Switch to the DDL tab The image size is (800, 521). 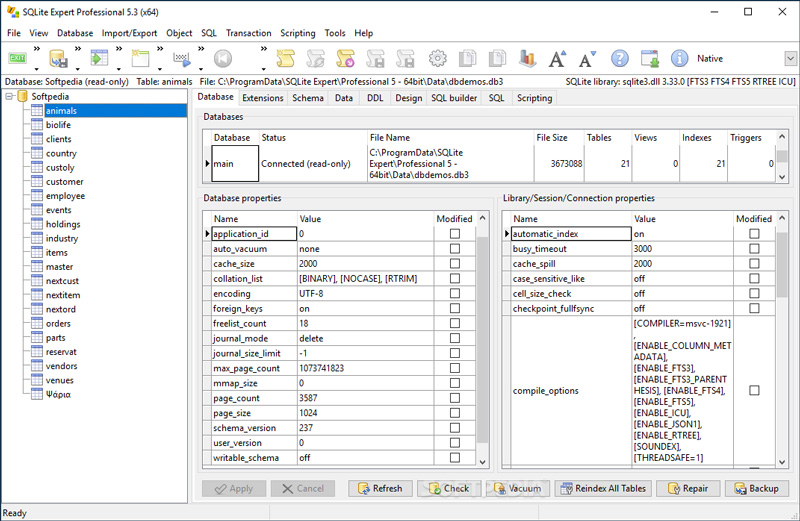tap(375, 98)
